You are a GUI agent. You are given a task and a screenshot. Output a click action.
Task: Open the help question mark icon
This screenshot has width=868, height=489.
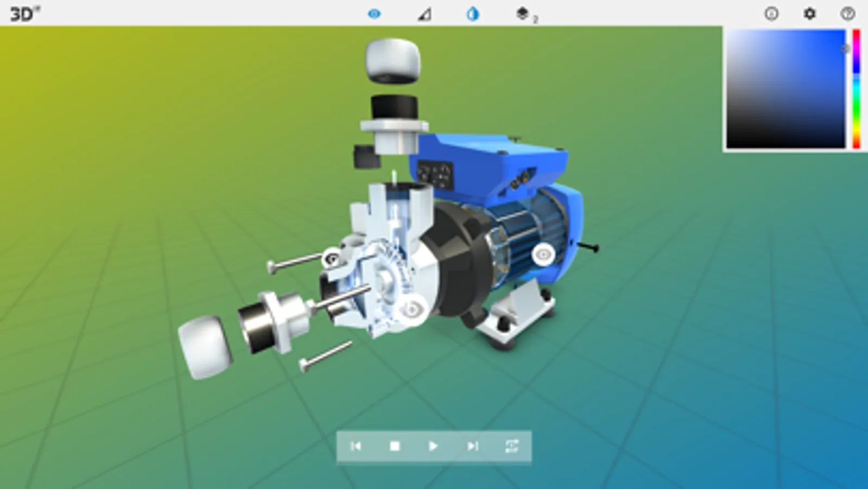tap(847, 14)
